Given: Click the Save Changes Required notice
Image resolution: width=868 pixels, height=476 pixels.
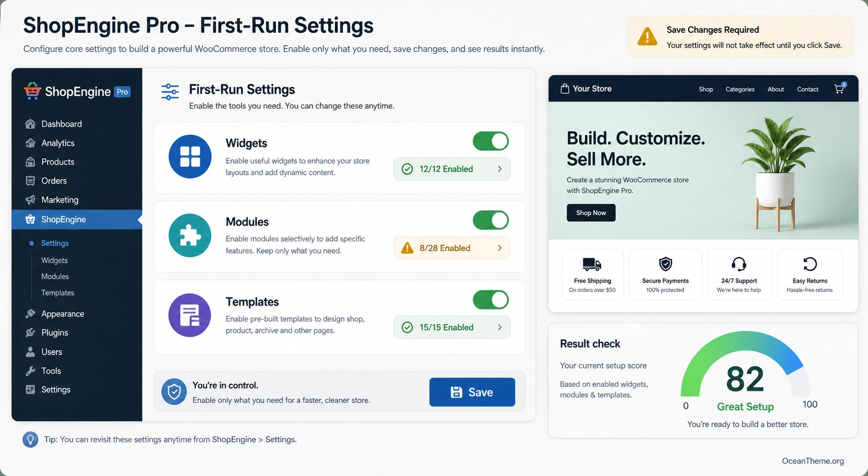Looking at the screenshot, I should coord(740,37).
